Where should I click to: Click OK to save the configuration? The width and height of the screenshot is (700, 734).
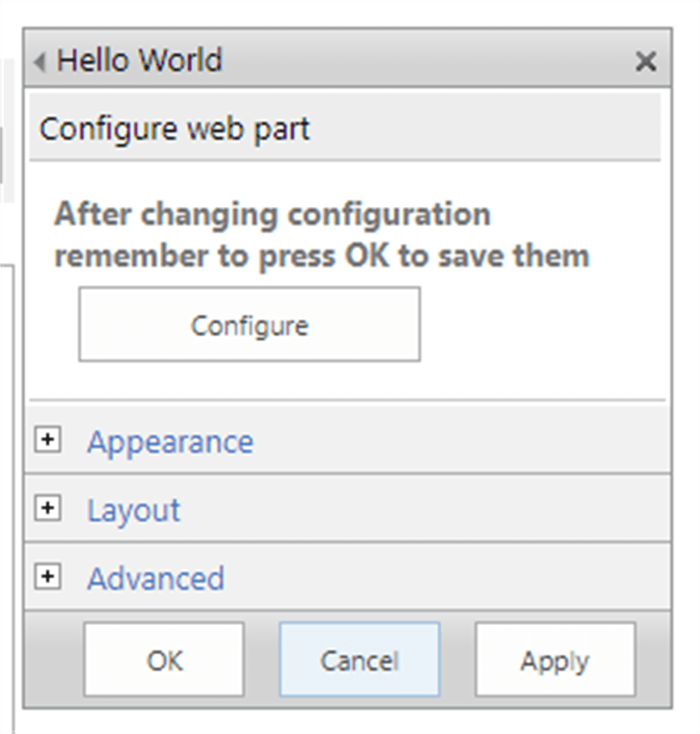click(163, 659)
